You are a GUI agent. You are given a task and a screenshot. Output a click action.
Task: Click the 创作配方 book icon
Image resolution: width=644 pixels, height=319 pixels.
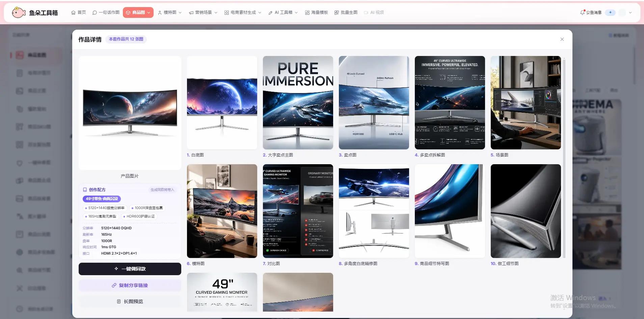[x=85, y=190]
